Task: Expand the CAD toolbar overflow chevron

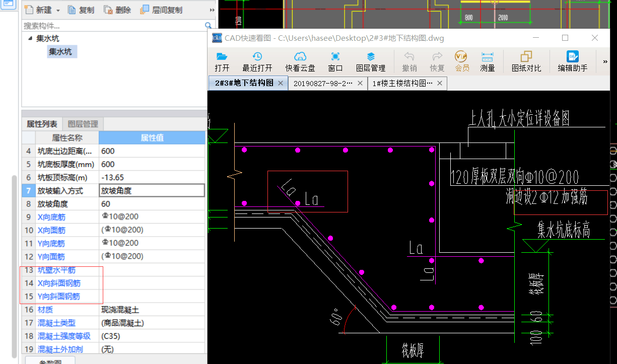Action: tap(605, 61)
